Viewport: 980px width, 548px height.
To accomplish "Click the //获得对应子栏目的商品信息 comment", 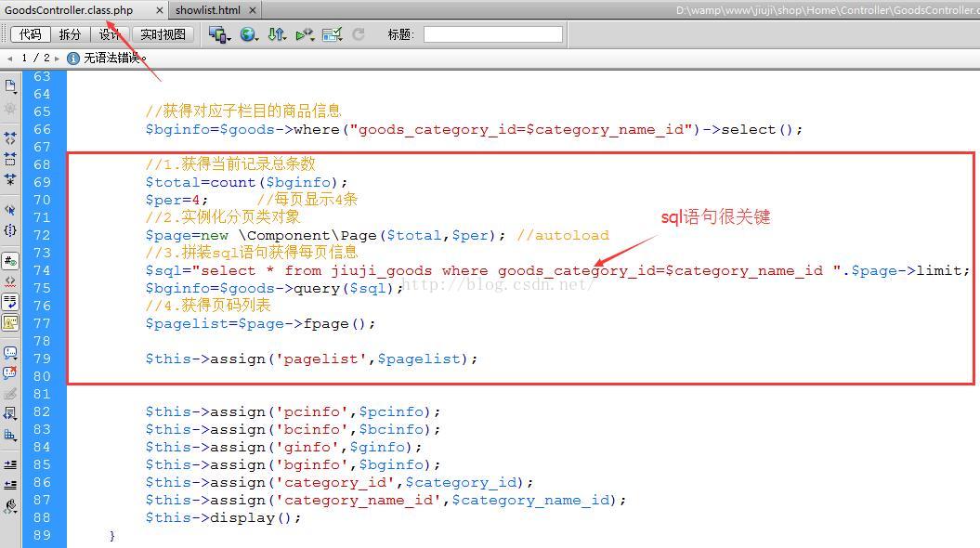I will click(243, 111).
